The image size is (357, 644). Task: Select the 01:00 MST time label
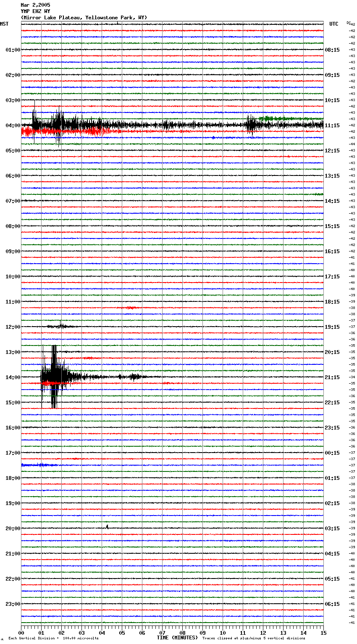pyautogui.click(x=13, y=50)
